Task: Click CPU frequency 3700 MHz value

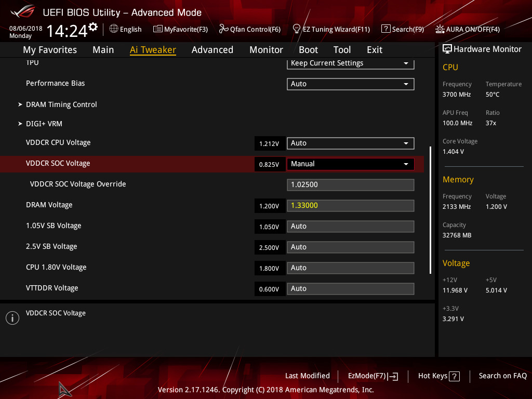Action: [x=456, y=95]
